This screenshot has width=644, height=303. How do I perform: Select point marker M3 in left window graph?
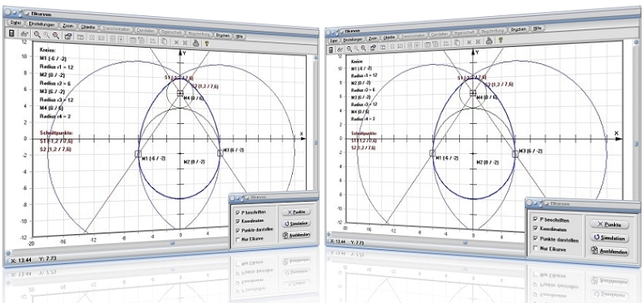(220, 152)
